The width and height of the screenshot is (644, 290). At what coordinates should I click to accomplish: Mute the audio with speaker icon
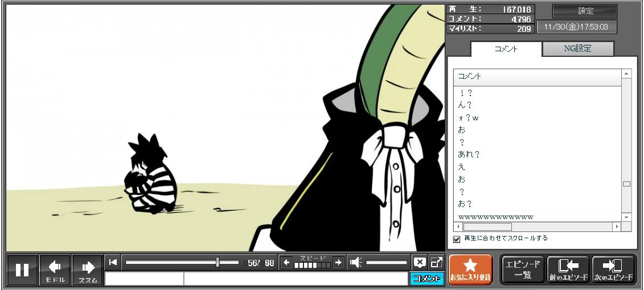pyautogui.click(x=356, y=262)
